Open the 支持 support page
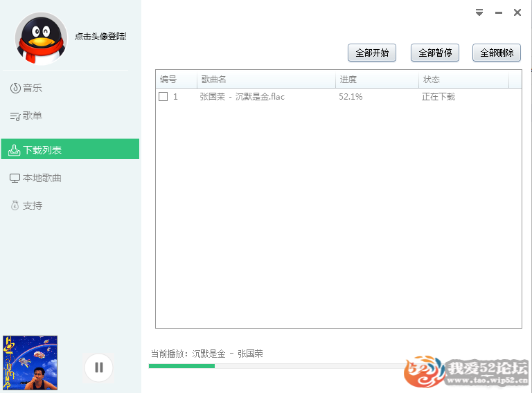 pos(26,205)
